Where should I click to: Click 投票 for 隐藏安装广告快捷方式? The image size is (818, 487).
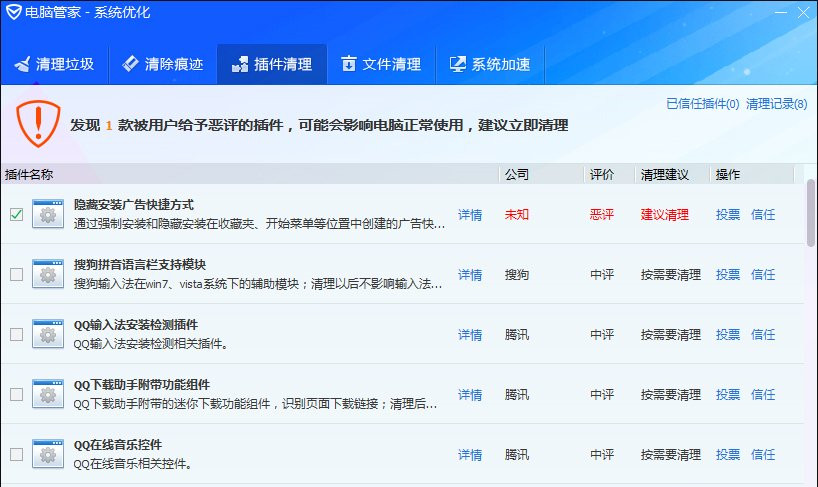pyautogui.click(x=728, y=215)
